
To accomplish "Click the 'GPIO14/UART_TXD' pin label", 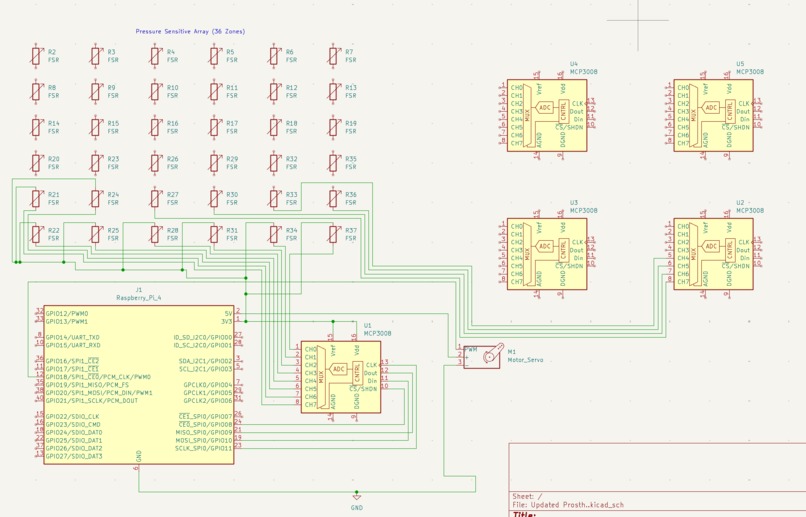I will (73, 337).
